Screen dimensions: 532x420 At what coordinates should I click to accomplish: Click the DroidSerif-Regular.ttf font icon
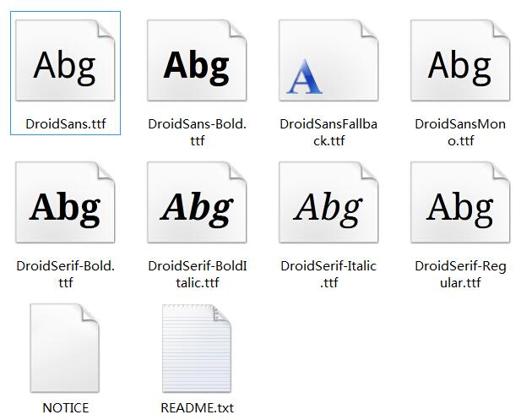click(x=460, y=206)
